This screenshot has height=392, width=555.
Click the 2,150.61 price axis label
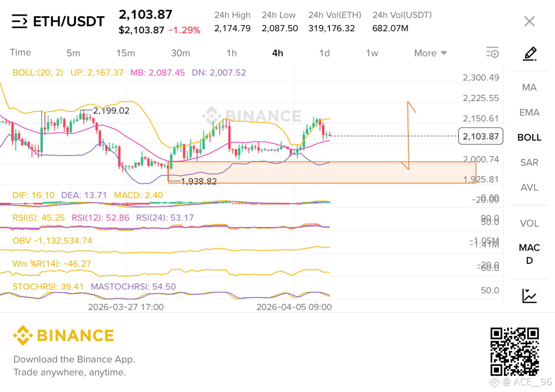[x=481, y=119]
